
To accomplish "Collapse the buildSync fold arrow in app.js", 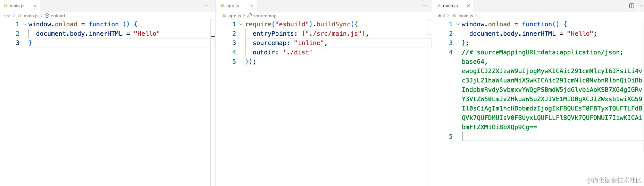I will point(241,24).
